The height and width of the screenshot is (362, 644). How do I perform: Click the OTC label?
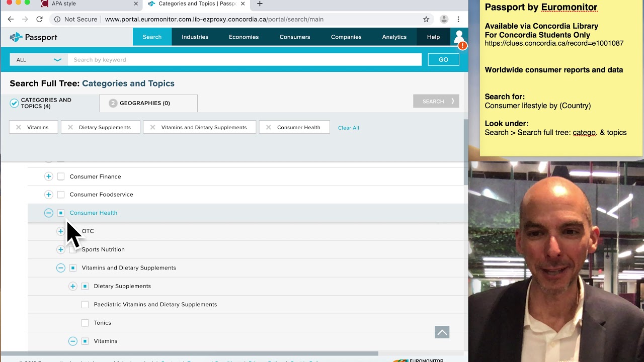[x=88, y=231]
